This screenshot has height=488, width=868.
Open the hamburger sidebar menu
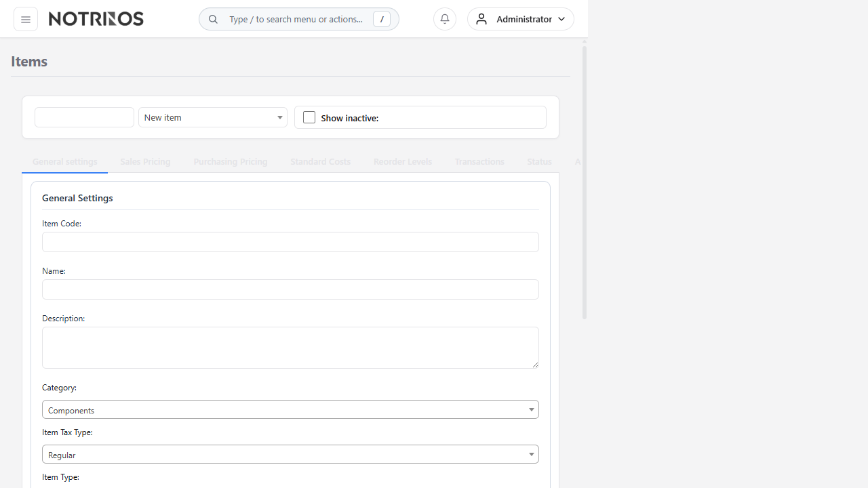26,19
